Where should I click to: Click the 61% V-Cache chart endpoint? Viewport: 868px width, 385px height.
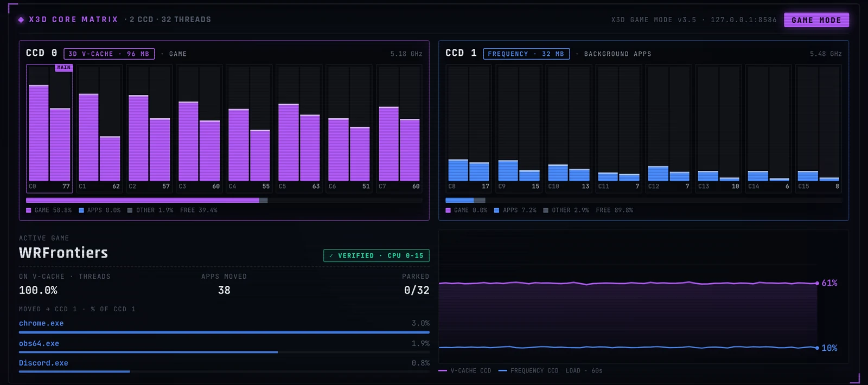coord(817,283)
